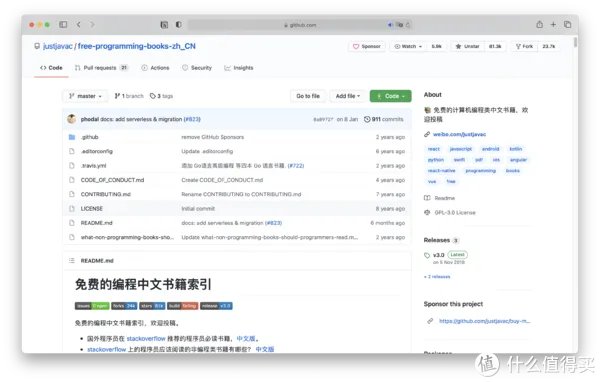Select the kotlin topic tag
This screenshot has width=600, height=382.
pos(516,149)
